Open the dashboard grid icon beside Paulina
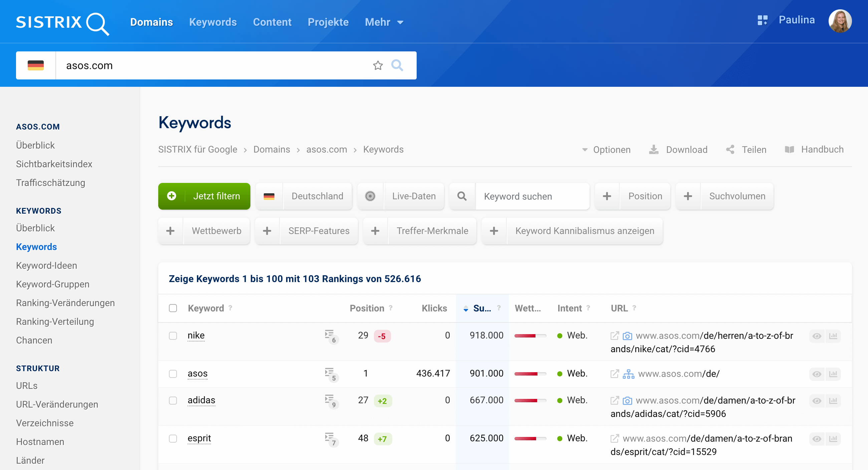The height and width of the screenshot is (470, 868). coord(762,20)
